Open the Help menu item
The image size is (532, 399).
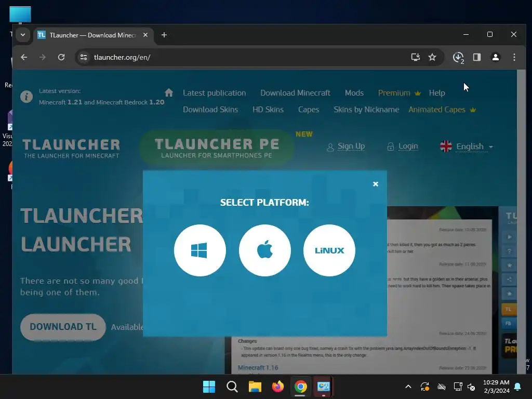[436, 93]
